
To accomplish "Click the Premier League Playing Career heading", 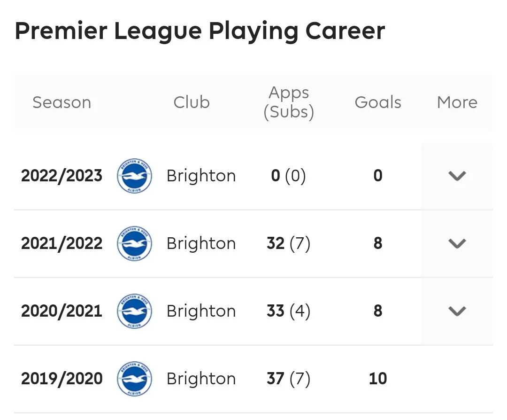I will click(x=200, y=31).
